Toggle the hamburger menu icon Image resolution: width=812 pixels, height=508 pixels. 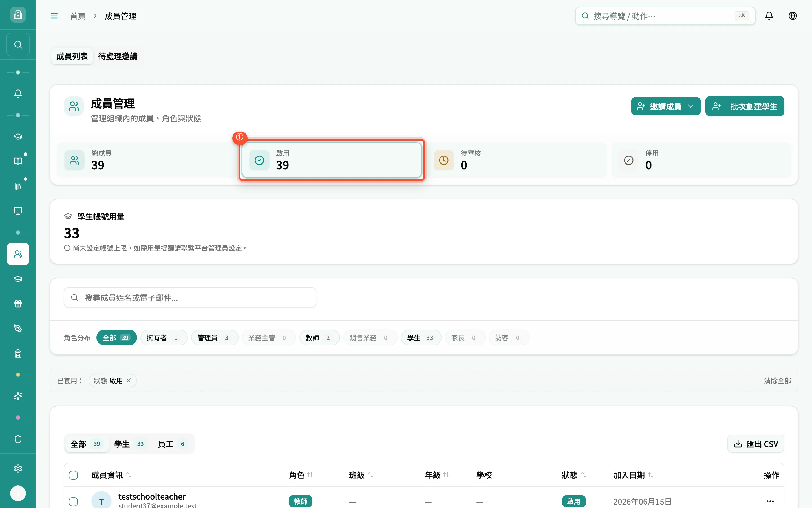(x=54, y=16)
